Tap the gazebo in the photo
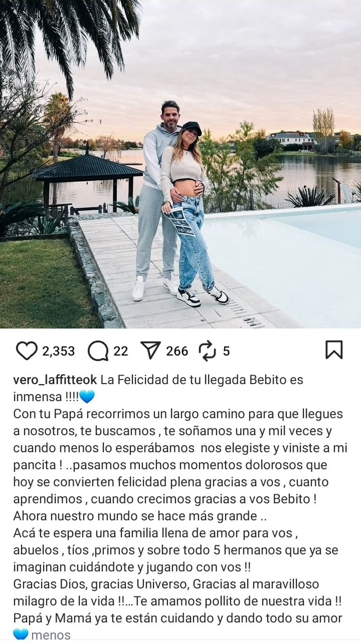This screenshot has width=361, height=644. point(88,180)
